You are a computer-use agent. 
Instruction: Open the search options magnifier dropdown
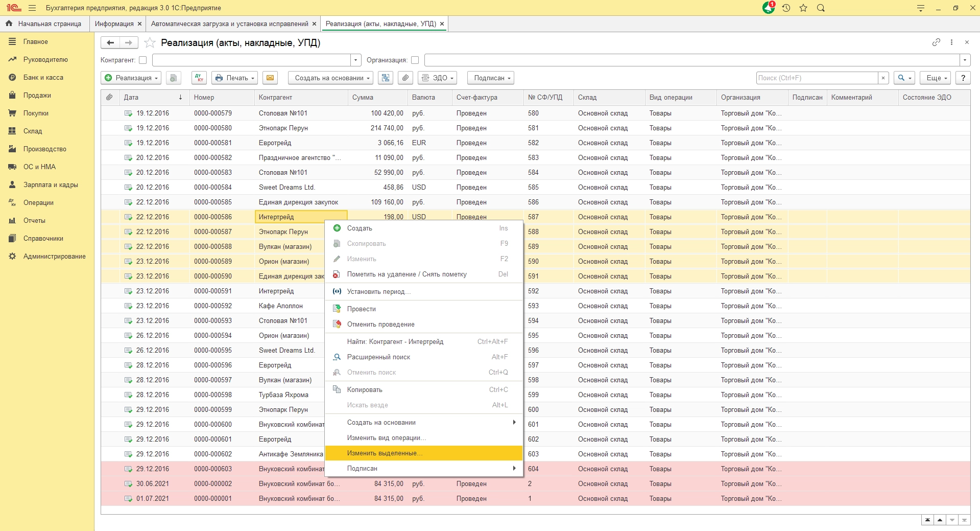pos(904,78)
